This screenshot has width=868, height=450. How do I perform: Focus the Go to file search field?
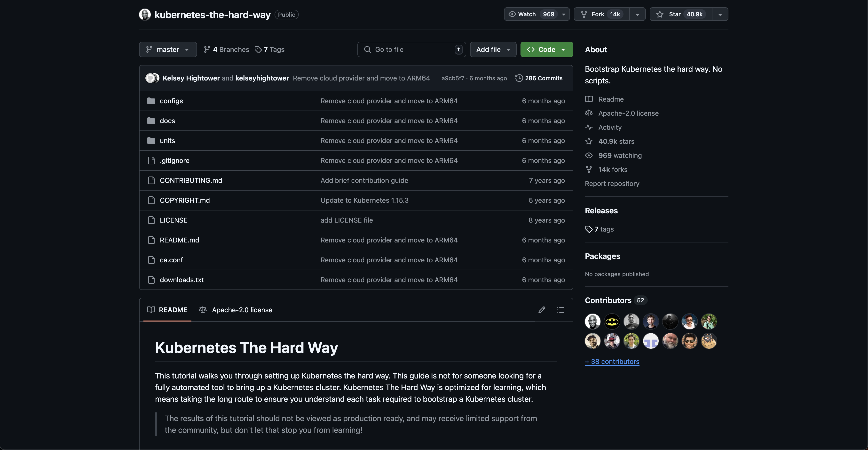click(x=411, y=49)
